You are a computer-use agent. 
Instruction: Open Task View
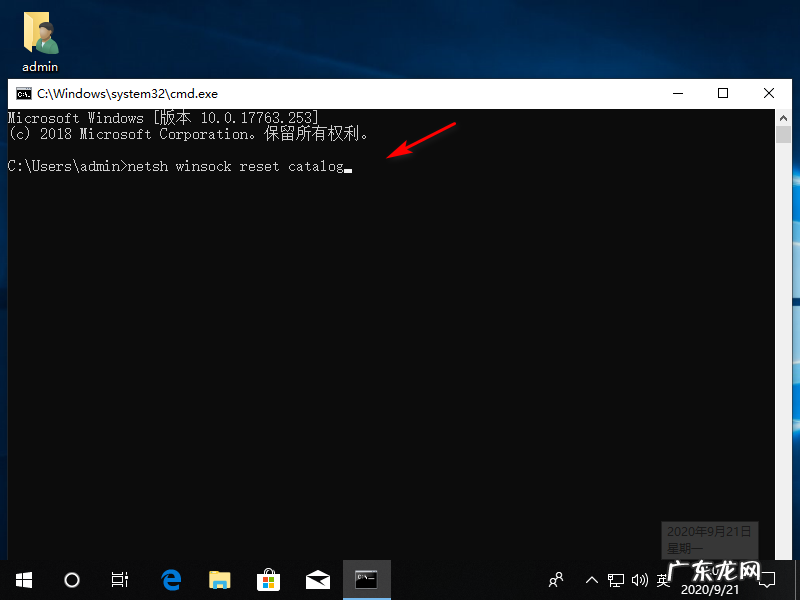point(120,580)
